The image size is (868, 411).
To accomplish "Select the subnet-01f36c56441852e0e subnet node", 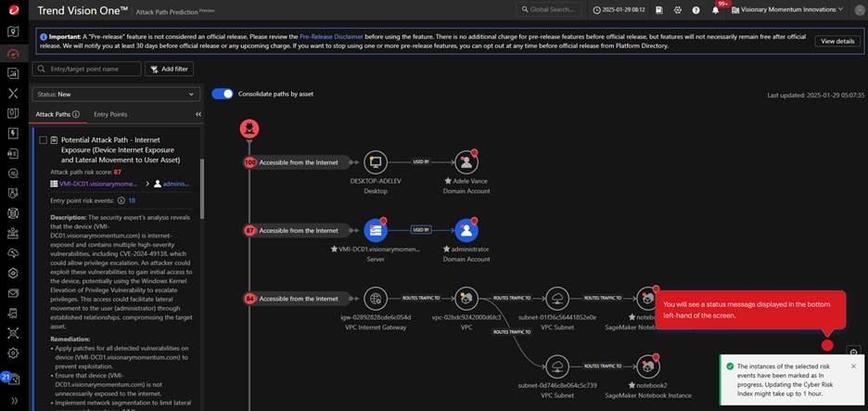I will (557, 299).
